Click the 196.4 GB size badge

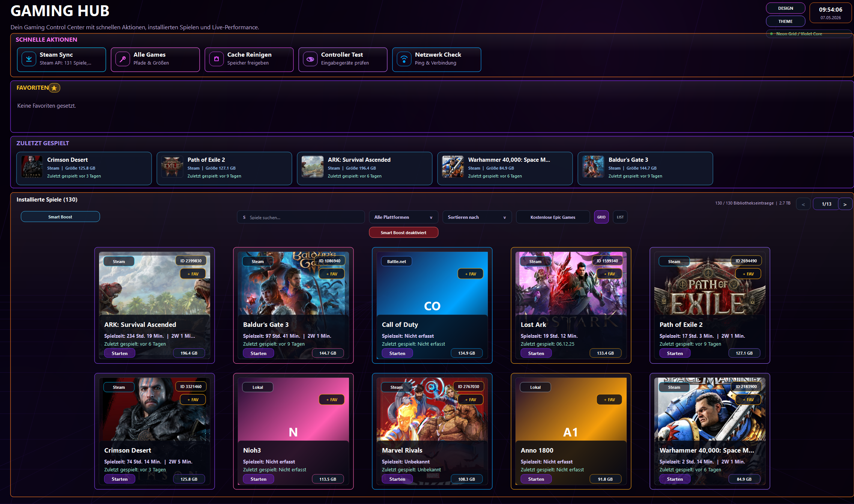point(189,353)
